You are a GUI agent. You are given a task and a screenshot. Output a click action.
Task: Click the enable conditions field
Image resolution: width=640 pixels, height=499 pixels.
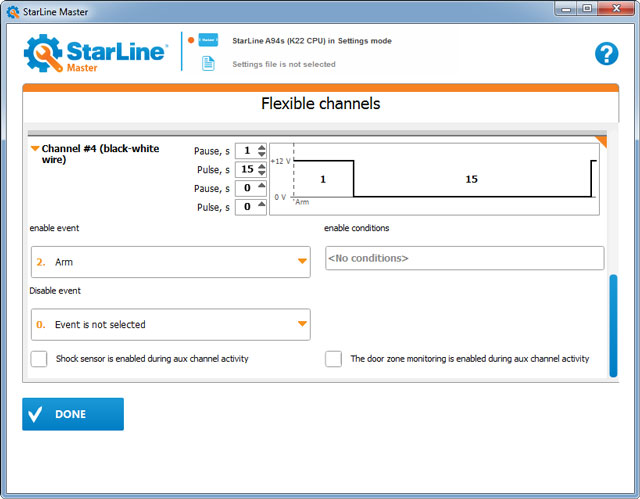click(x=464, y=258)
